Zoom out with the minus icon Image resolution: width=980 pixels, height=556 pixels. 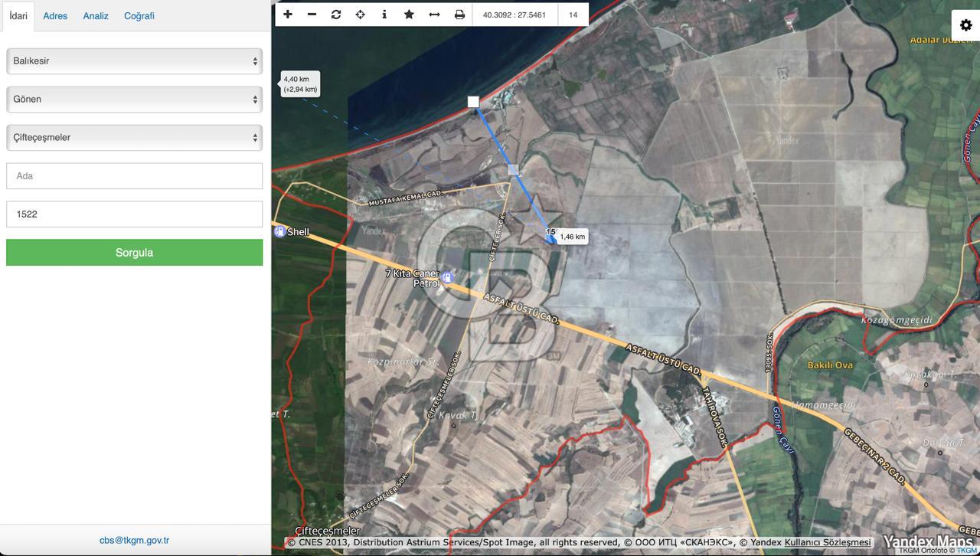pos(312,15)
